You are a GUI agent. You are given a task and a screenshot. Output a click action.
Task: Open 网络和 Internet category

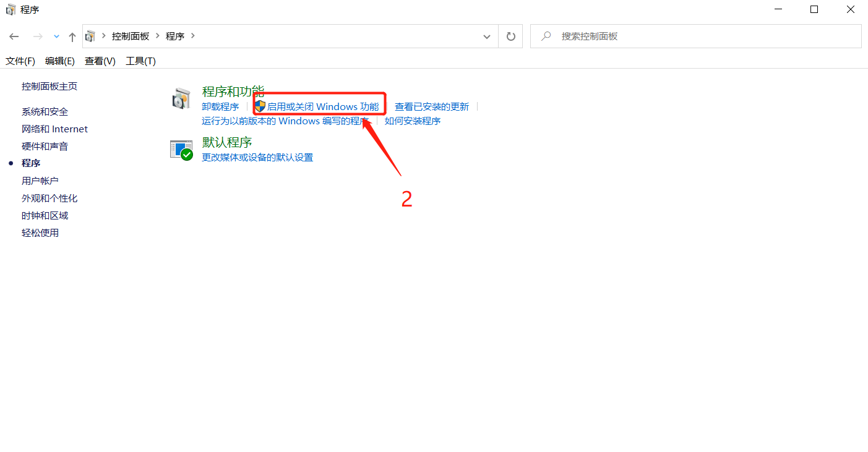coord(55,129)
